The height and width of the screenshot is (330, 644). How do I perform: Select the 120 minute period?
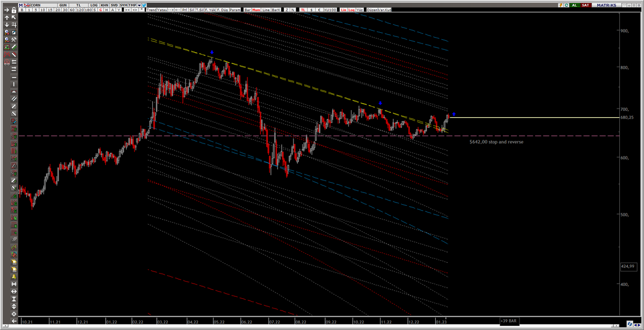80,10
